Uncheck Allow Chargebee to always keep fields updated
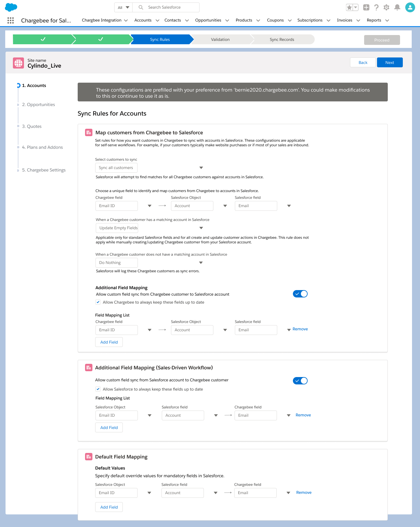 tap(98, 302)
